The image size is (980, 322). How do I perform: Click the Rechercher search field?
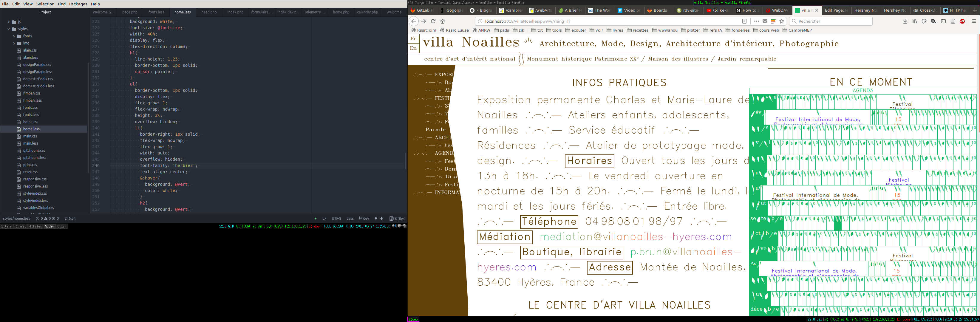click(833, 21)
